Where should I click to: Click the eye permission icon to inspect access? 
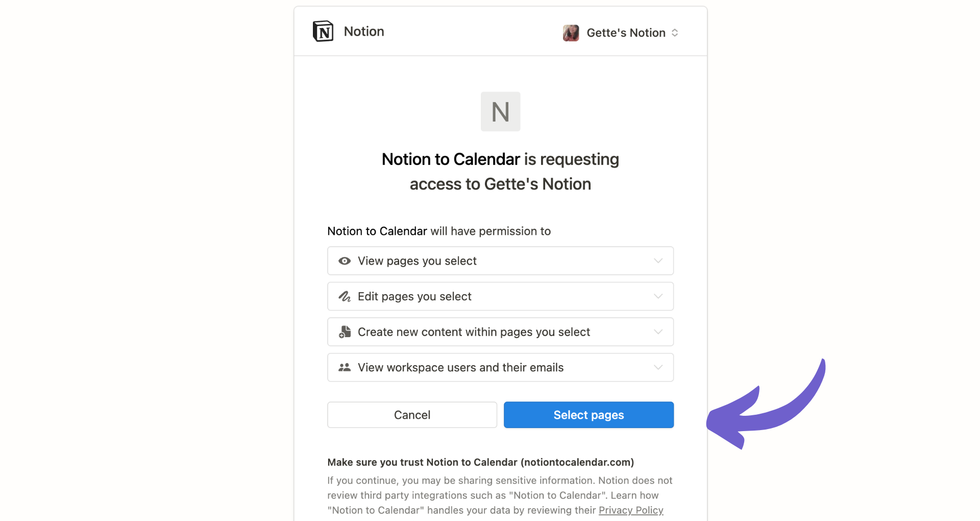345,260
